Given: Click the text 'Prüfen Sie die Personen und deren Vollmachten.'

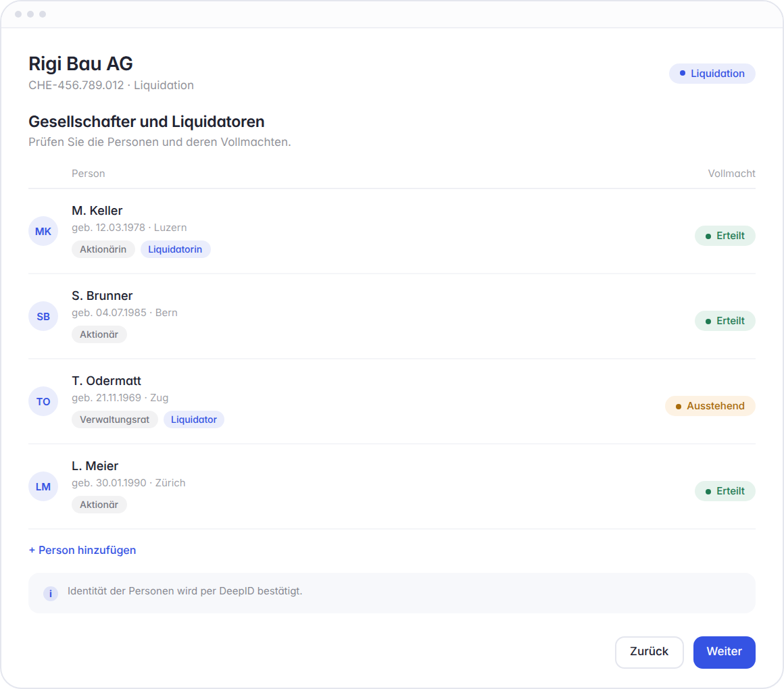Looking at the screenshot, I should coord(160,142).
